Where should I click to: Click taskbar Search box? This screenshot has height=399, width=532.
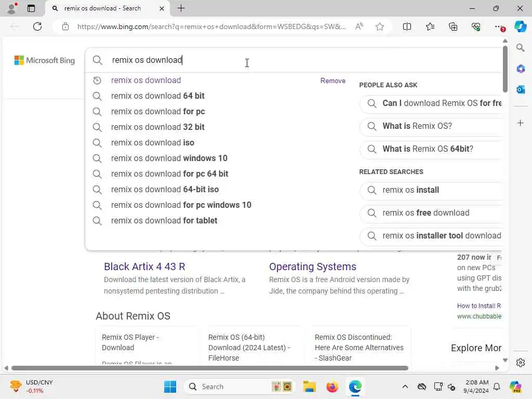(240, 387)
